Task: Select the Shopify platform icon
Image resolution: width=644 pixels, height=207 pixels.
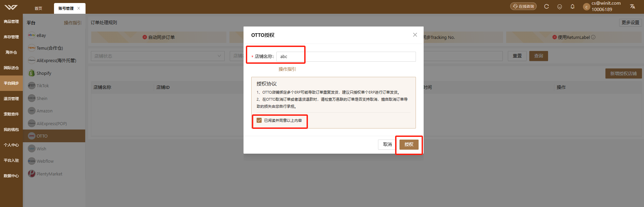Action: coord(32,73)
